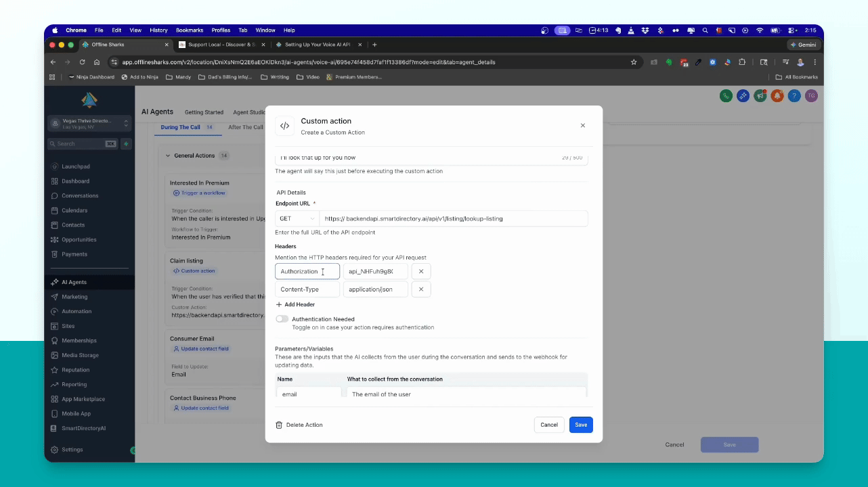This screenshot has height=487, width=868.
Task: Click the Add Header button
Action: (295, 304)
